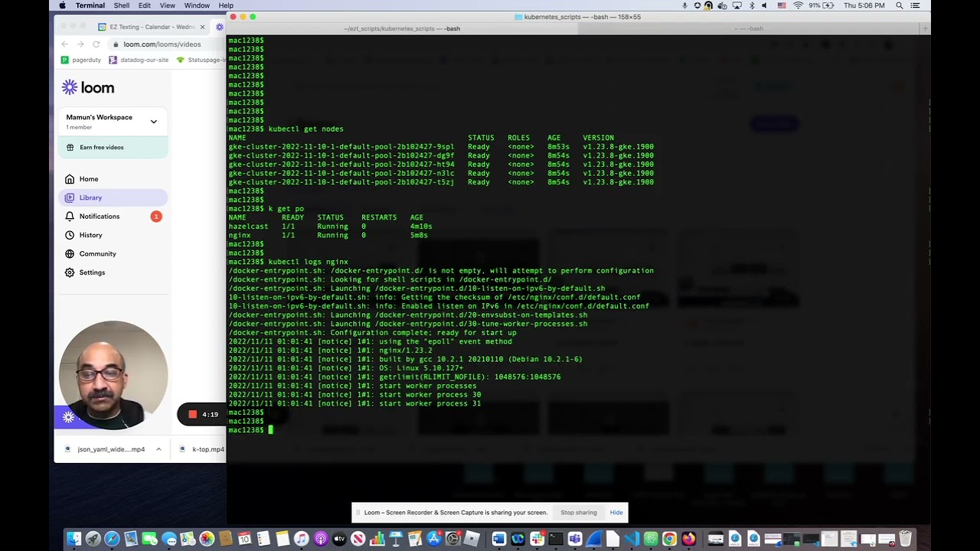Viewport: 980px width, 551px height.
Task: Open Spotlight search magnifier
Action: coord(900,5)
